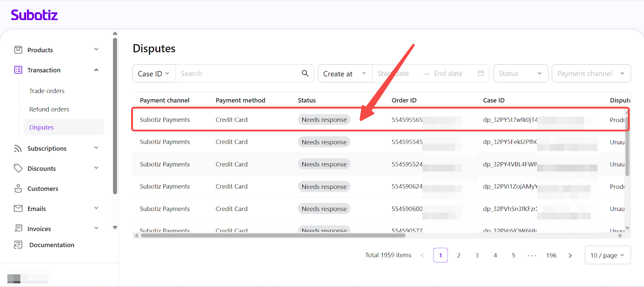The width and height of the screenshot is (644, 287).
Task: Open Refund orders in the sidebar
Action: click(x=49, y=109)
